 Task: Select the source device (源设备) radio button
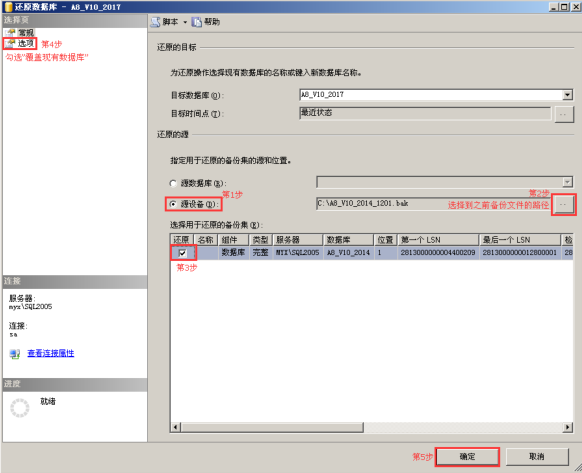(173, 204)
